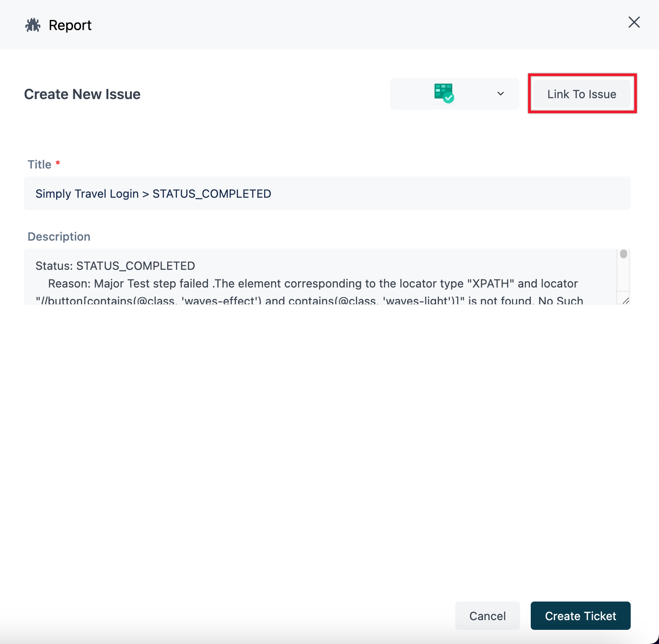Click the Report header title
Image resolution: width=659 pixels, height=644 pixels.
point(70,25)
